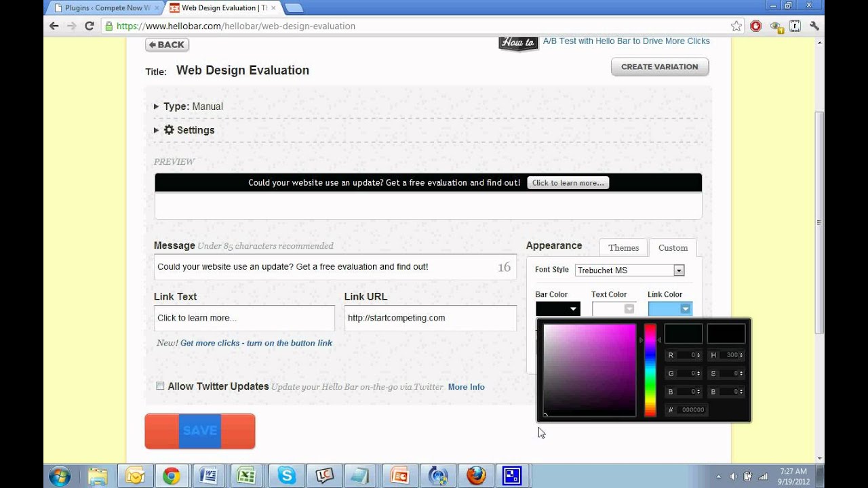Expand the Type: Manual section

pyautogui.click(x=156, y=106)
